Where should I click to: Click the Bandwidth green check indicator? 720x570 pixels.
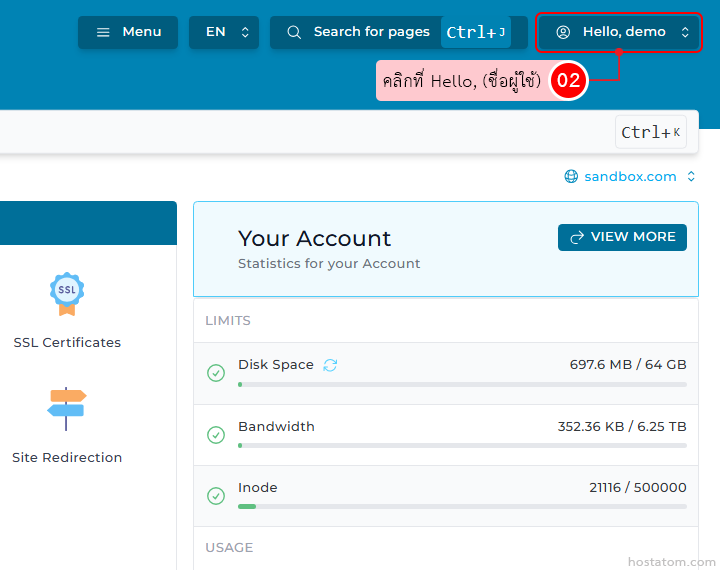(x=216, y=435)
